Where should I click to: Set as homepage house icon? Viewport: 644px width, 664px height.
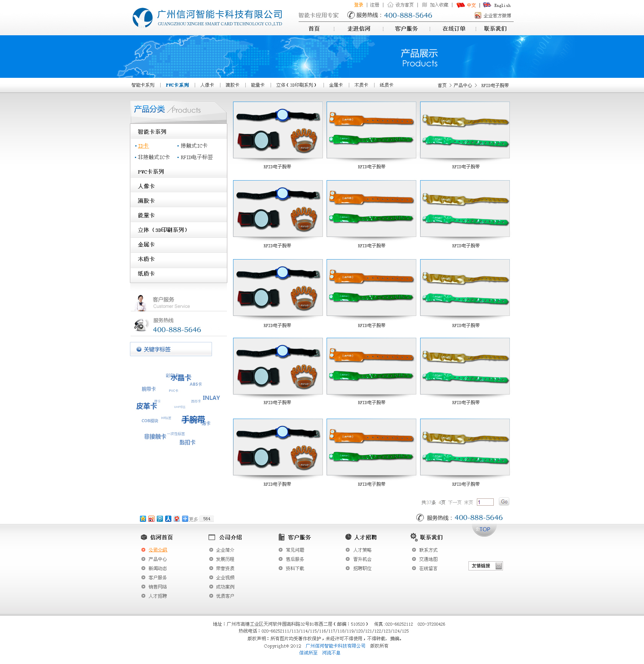[390, 5]
